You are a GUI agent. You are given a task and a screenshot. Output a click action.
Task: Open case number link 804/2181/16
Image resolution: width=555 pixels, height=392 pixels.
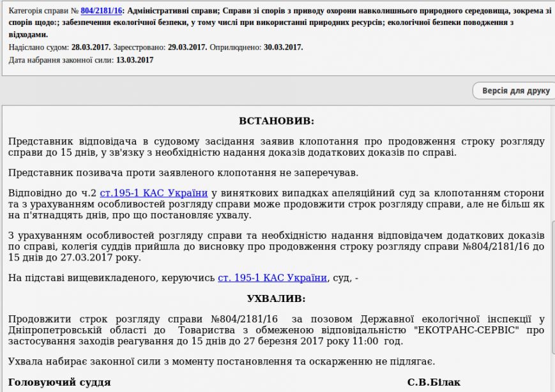pos(102,11)
